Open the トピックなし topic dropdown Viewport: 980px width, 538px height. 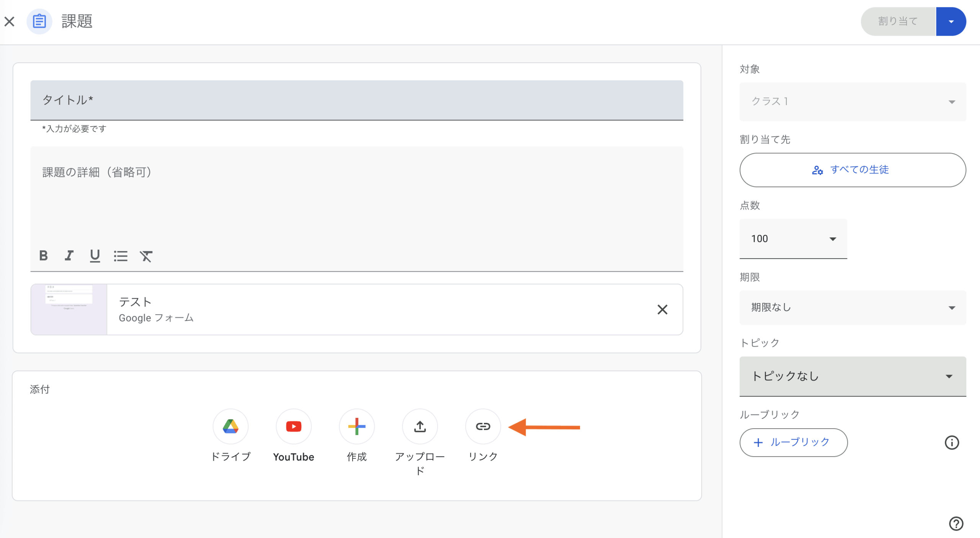point(853,376)
